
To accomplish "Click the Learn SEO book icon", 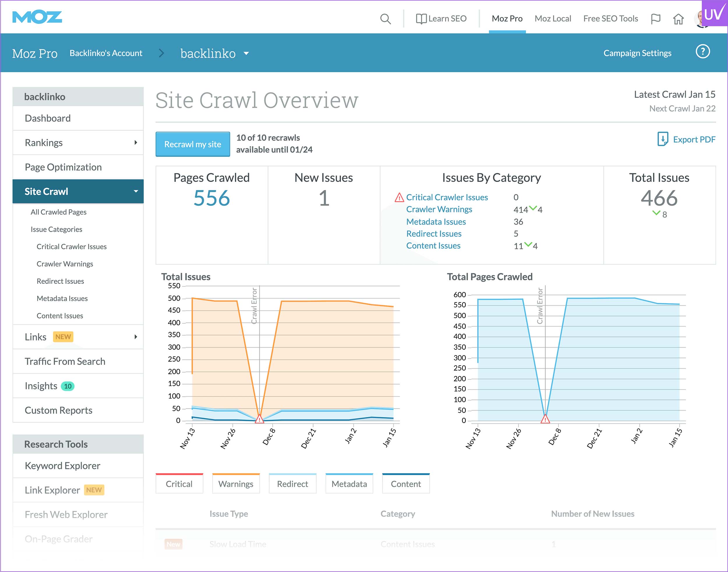I will (x=421, y=19).
